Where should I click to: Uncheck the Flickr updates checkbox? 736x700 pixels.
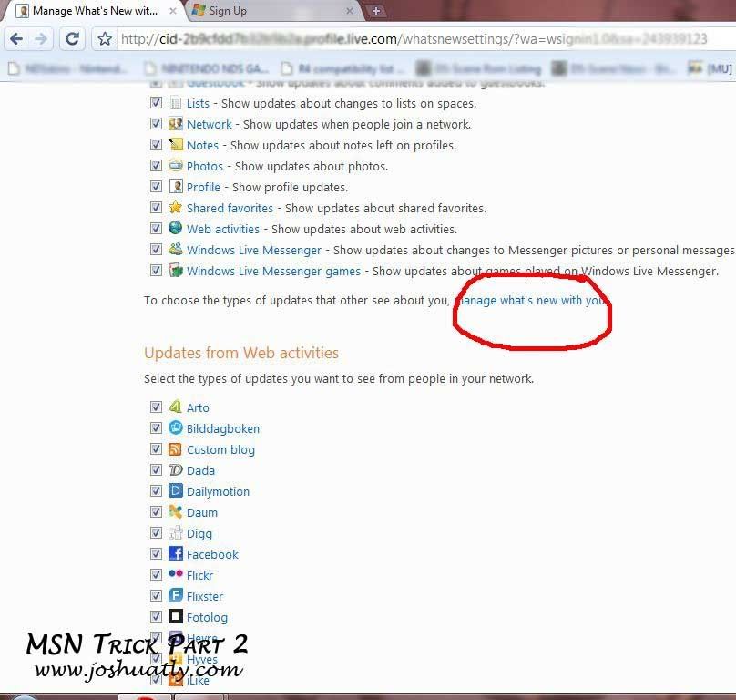(156, 574)
